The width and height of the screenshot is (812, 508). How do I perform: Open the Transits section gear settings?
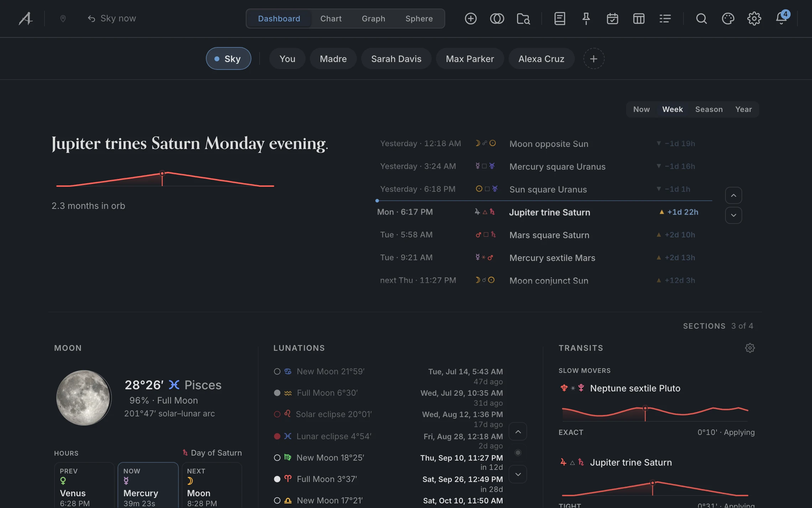pyautogui.click(x=750, y=348)
